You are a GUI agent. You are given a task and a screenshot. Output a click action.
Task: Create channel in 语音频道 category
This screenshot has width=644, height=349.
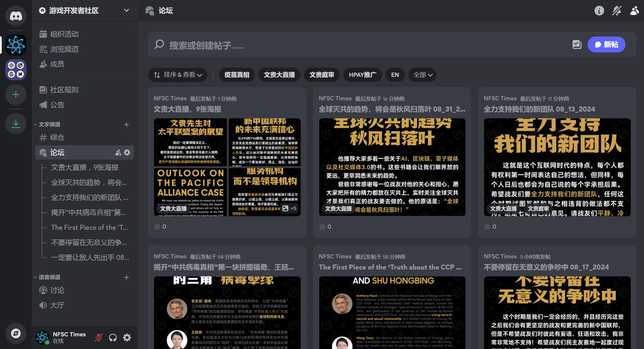tap(127, 277)
